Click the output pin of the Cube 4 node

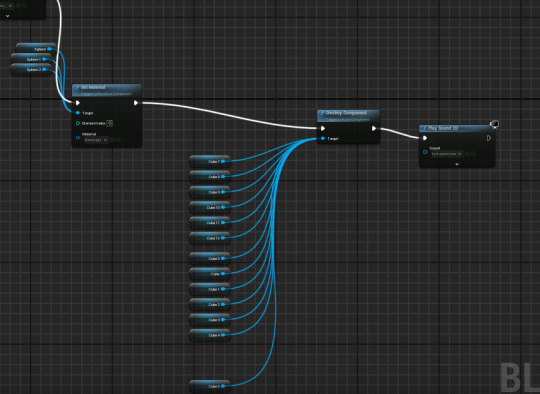tap(223, 335)
